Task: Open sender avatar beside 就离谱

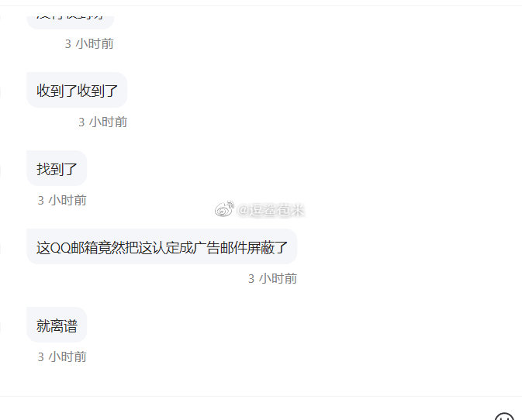Action: pyautogui.click(x=0, y=326)
